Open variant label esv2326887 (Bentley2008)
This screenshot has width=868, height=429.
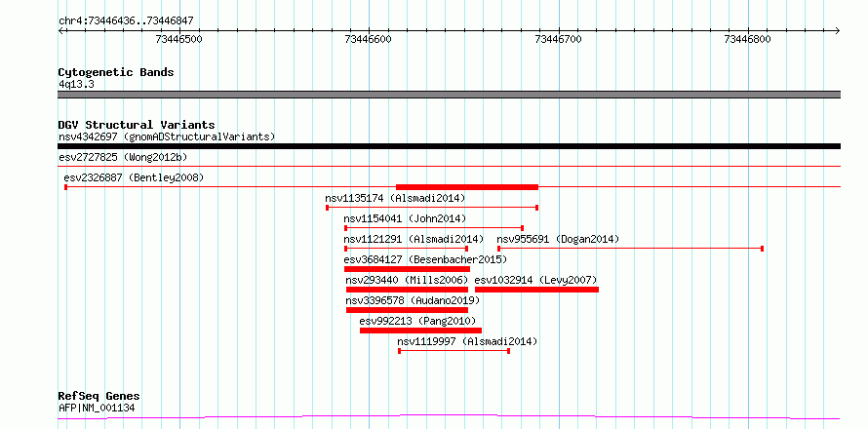[x=134, y=177]
